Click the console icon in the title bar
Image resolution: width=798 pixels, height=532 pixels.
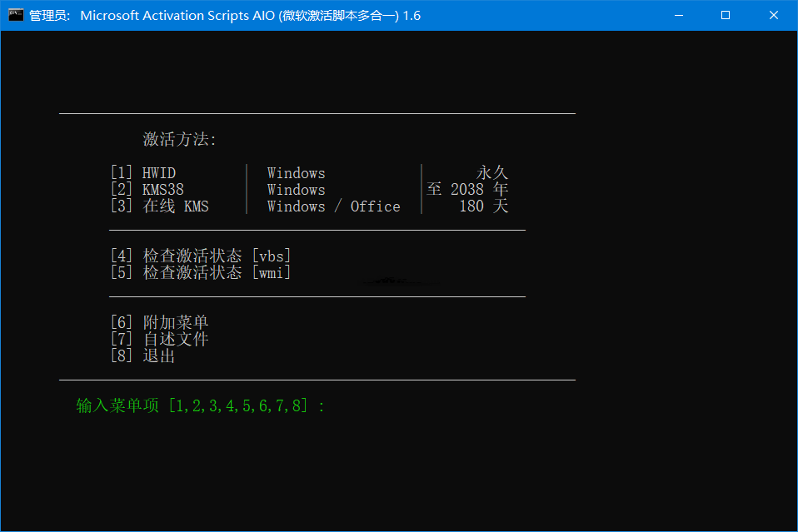pyautogui.click(x=16, y=15)
